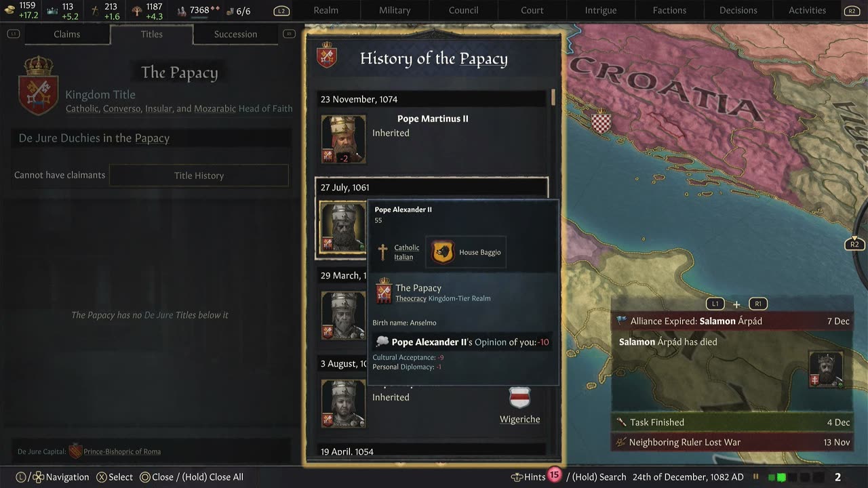
Task: Click the prestige crown icon
Action: [x=52, y=10]
